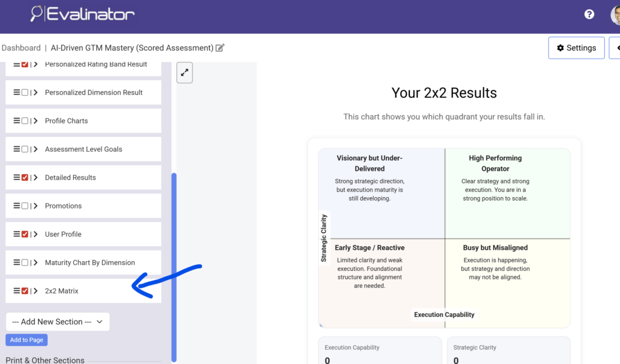The height and width of the screenshot is (364, 620).
Task: Open the Settings panel
Action: [x=576, y=47]
